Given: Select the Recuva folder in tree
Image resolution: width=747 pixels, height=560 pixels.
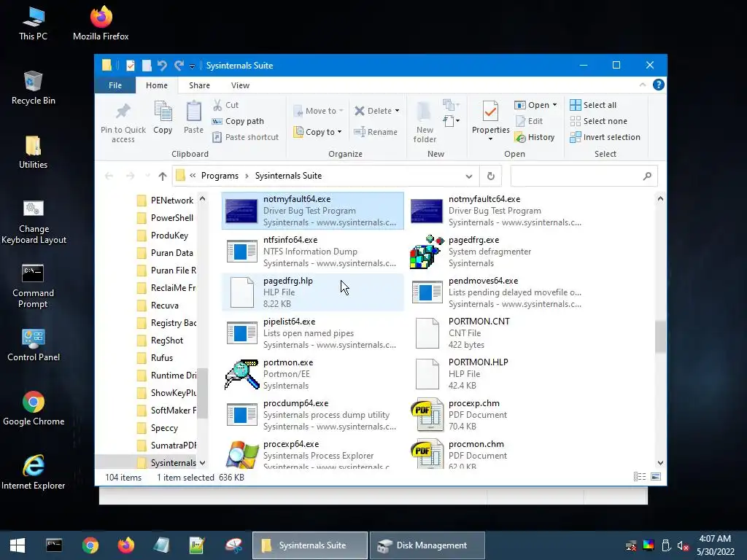Looking at the screenshot, I should tap(158, 306).
